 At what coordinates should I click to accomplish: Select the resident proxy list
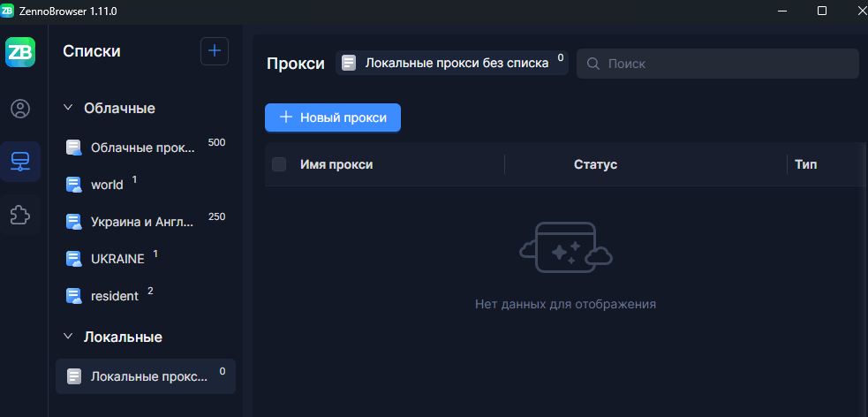146,296
